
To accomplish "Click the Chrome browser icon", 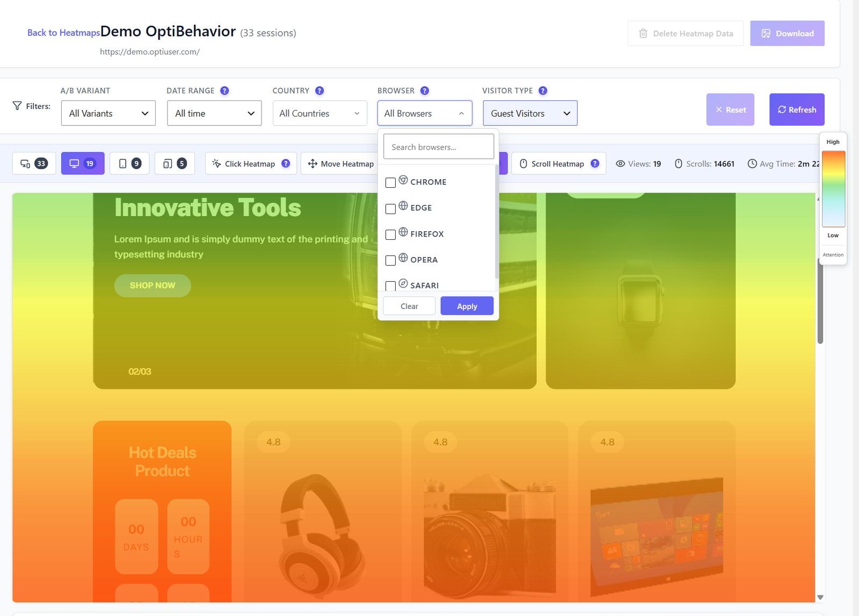I will click(403, 180).
